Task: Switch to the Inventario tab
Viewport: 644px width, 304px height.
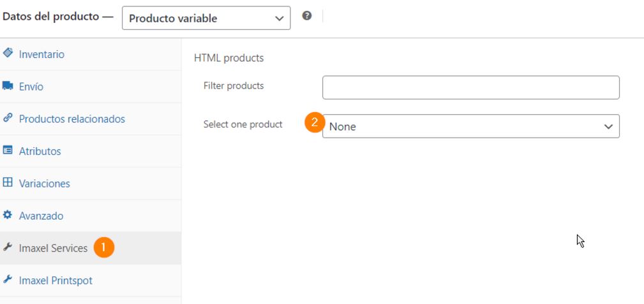Action: point(41,54)
